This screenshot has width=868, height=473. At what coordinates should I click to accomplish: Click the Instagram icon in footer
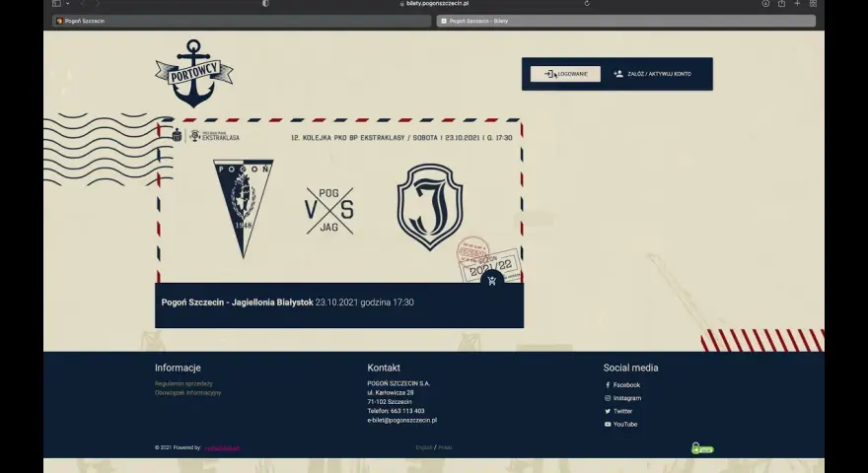click(x=608, y=398)
